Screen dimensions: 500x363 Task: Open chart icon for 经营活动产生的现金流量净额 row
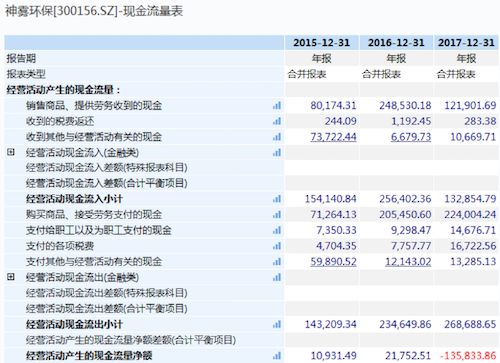coord(277,356)
